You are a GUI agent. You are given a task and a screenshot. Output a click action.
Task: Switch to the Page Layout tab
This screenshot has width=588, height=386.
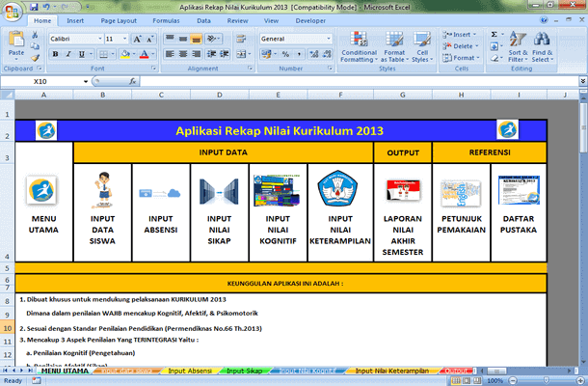[x=119, y=20]
